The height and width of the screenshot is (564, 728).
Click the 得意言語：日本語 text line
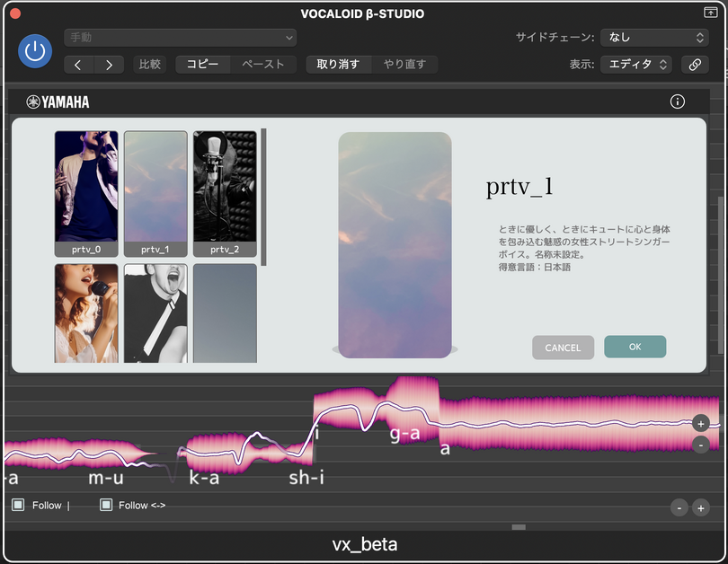[x=535, y=267]
